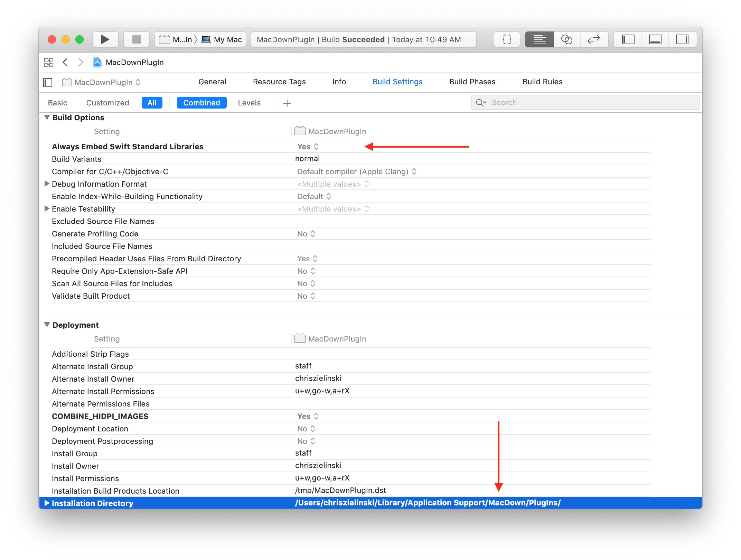Open Enable Index-While-Building Default popup

pyautogui.click(x=314, y=196)
